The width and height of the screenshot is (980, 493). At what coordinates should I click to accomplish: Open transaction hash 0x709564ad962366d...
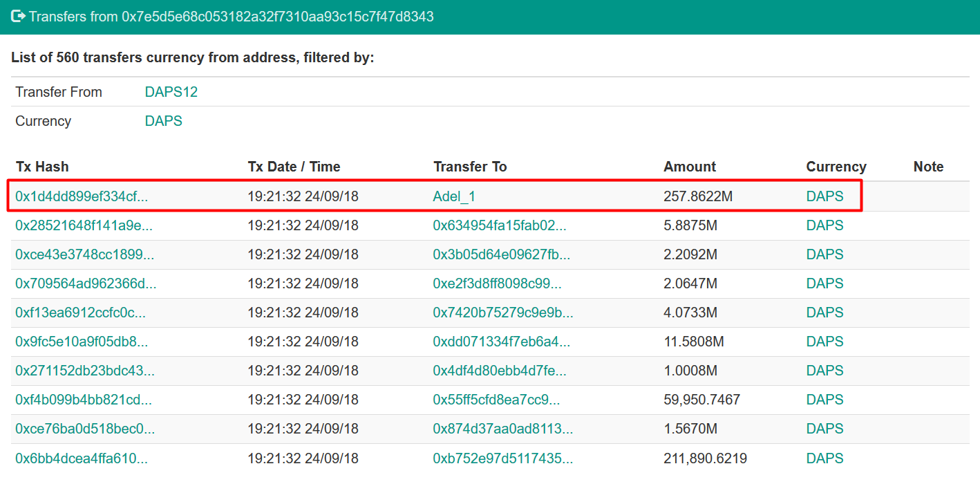pos(86,283)
